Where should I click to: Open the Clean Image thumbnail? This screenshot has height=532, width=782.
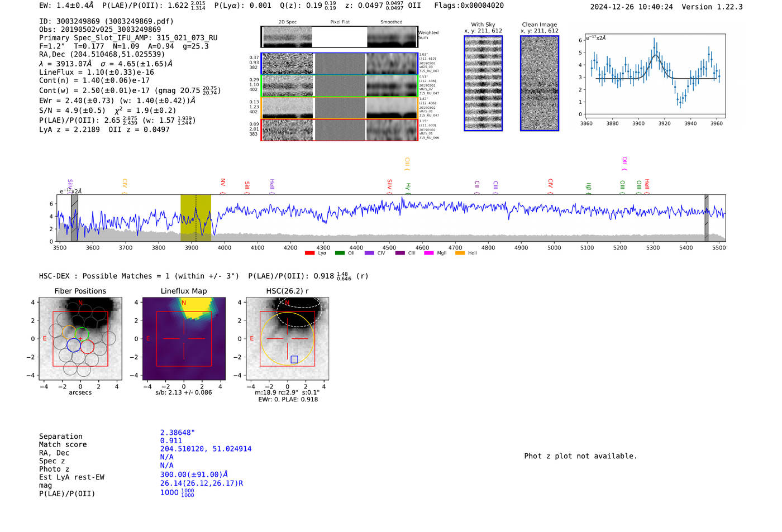click(x=540, y=83)
